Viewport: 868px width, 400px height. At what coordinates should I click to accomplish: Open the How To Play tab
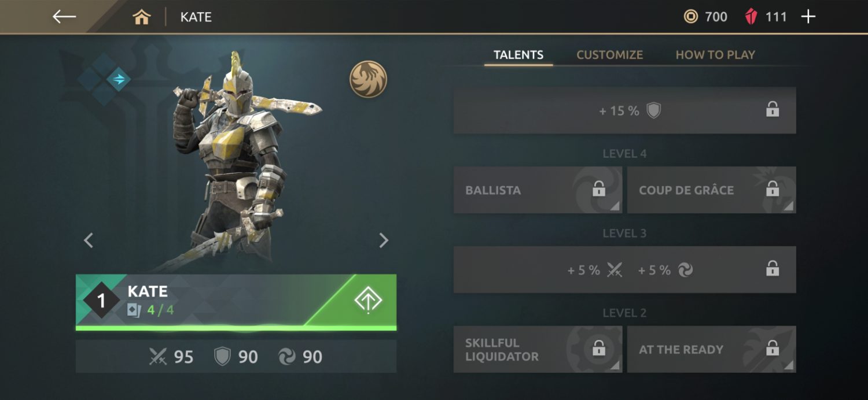pos(715,55)
